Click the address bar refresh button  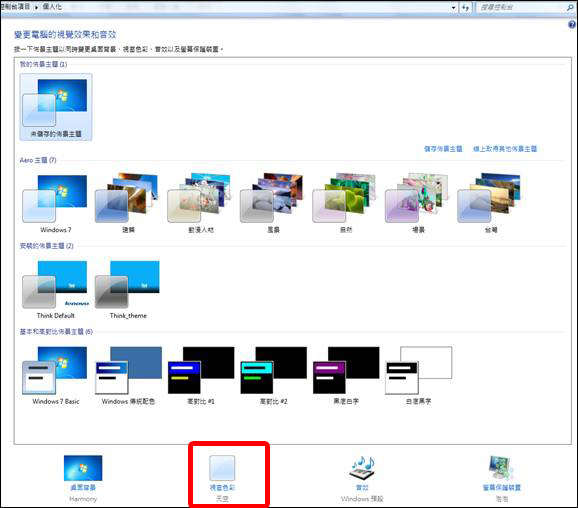point(466,7)
